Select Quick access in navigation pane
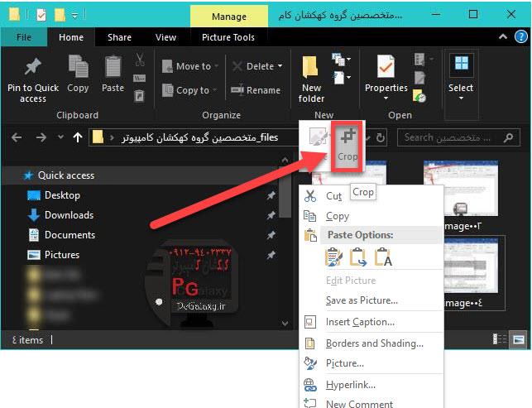The width and height of the screenshot is (532, 408). (66, 175)
